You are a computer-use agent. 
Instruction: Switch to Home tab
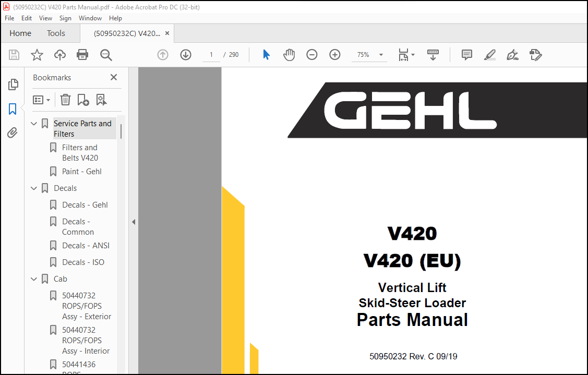point(20,33)
